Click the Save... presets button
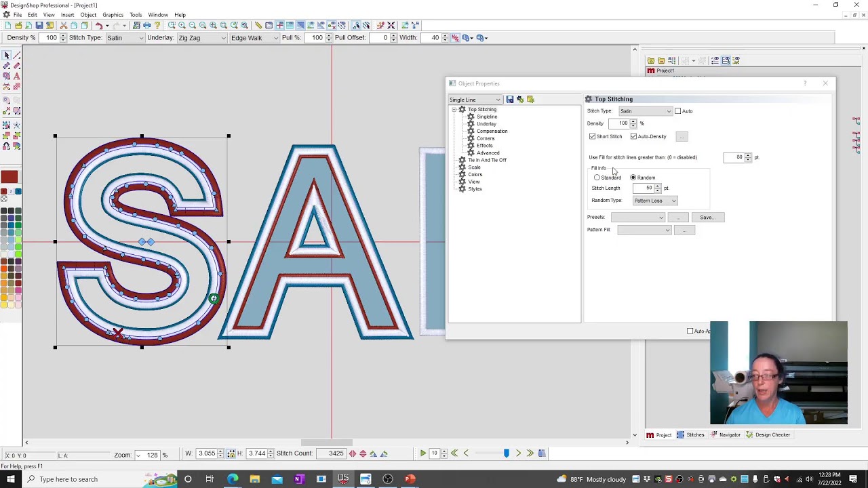Screen dimensions: 868x488 (707, 218)
